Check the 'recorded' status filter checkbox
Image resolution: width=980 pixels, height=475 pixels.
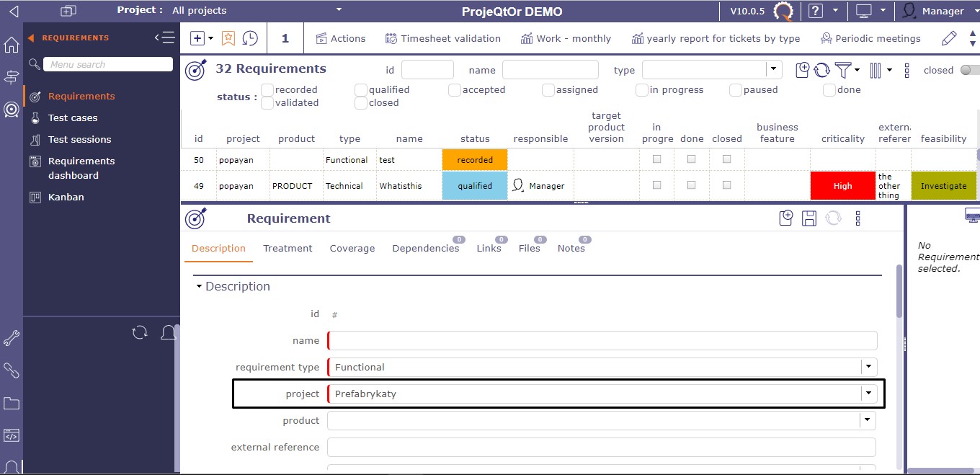(267, 90)
